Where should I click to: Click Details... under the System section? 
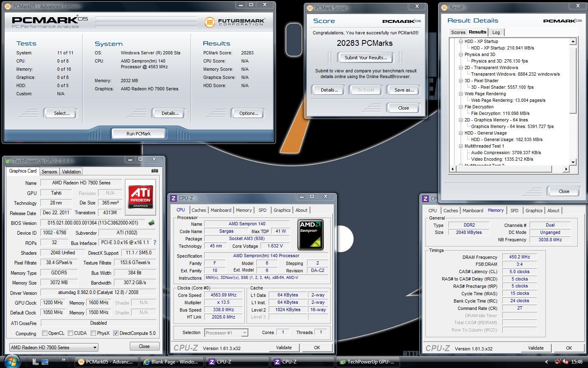coord(169,113)
